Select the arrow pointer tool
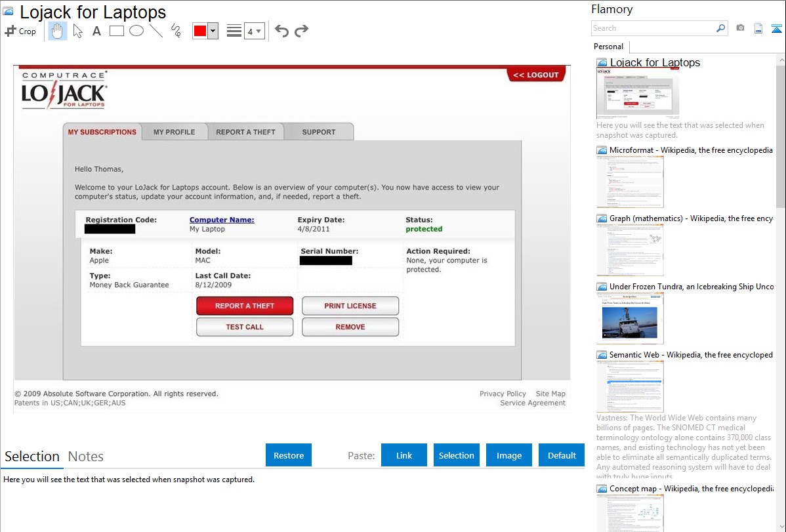 click(x=77, y=31)
